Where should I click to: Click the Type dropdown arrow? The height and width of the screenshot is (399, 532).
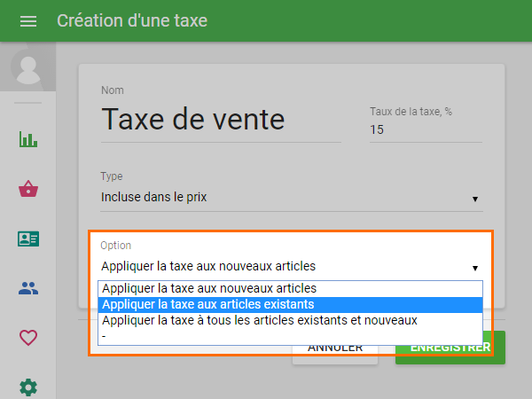click(x=475, y=199)
